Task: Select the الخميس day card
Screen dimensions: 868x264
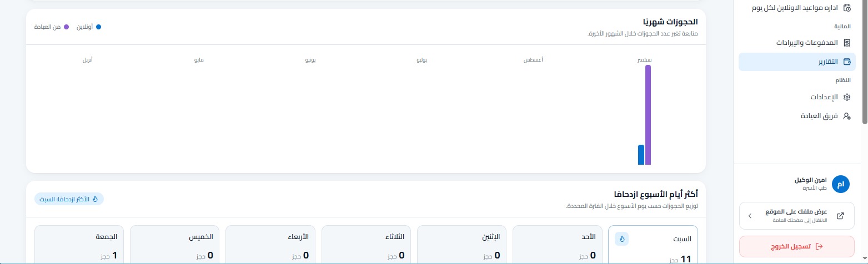Action: tap(175, 245)
